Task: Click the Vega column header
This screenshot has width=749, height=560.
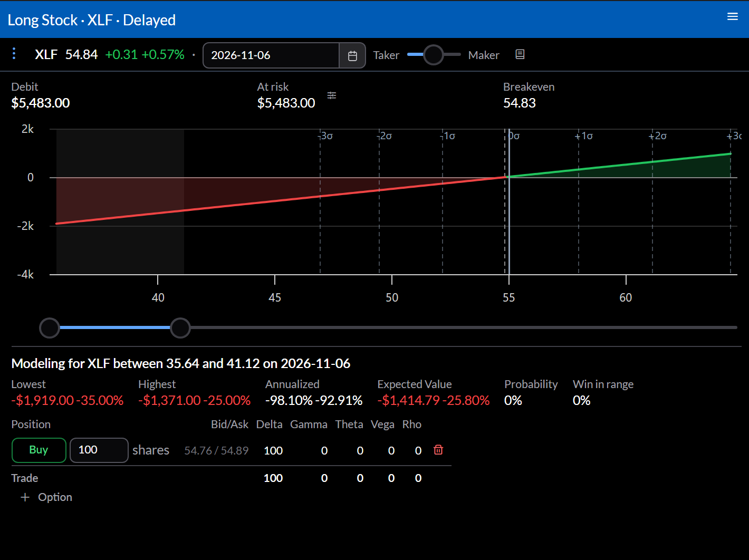Action: (382, 424)
